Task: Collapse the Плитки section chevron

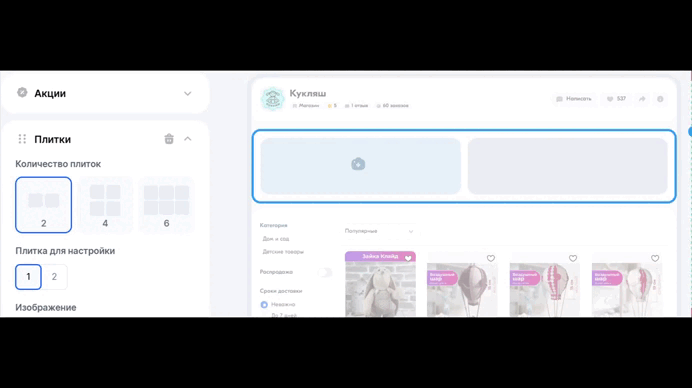Action: tap(188, 139)
